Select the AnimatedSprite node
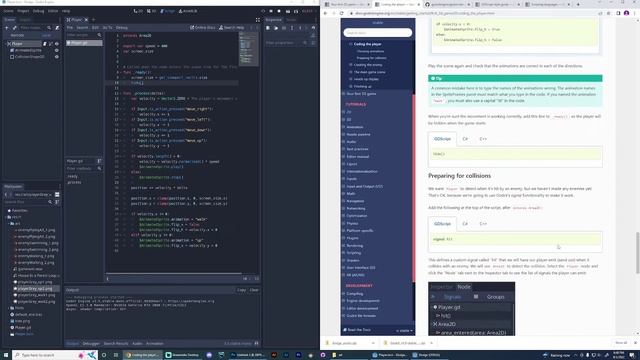This screenshot has height=360, width=640. click(x=28, y=50)
